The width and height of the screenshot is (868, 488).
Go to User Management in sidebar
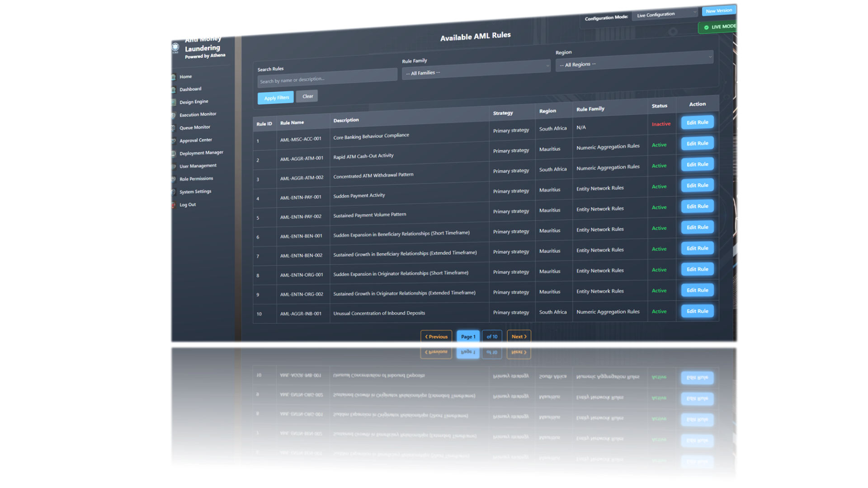tap(198, 166)
